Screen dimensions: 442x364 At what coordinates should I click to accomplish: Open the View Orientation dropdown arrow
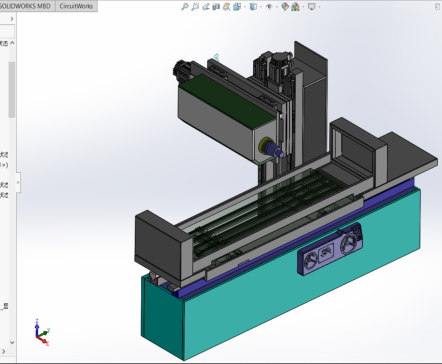245,7
